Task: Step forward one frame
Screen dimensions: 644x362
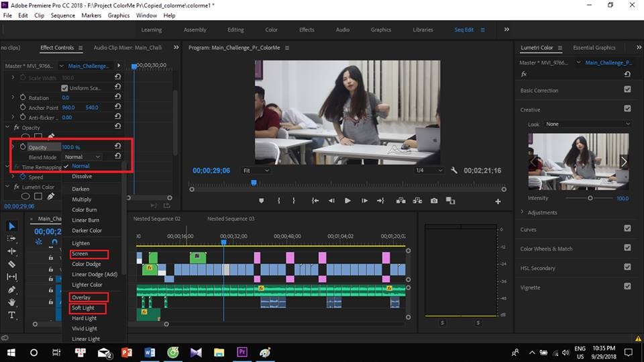Action: 364,201
